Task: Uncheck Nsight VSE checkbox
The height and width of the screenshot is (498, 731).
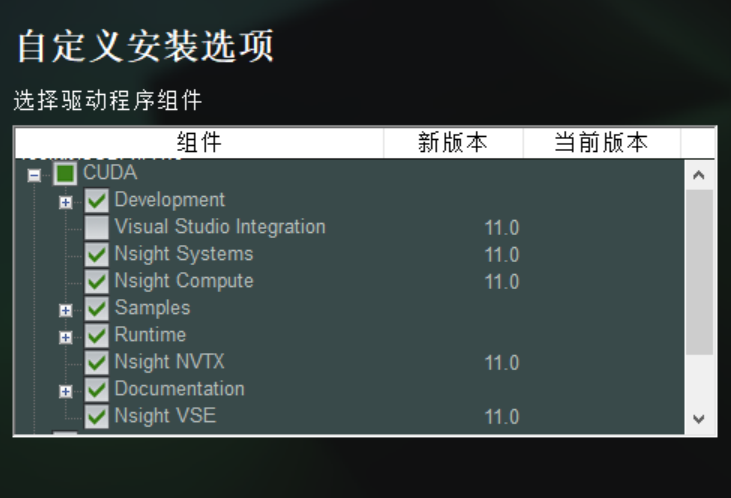Action: (97, 416)
